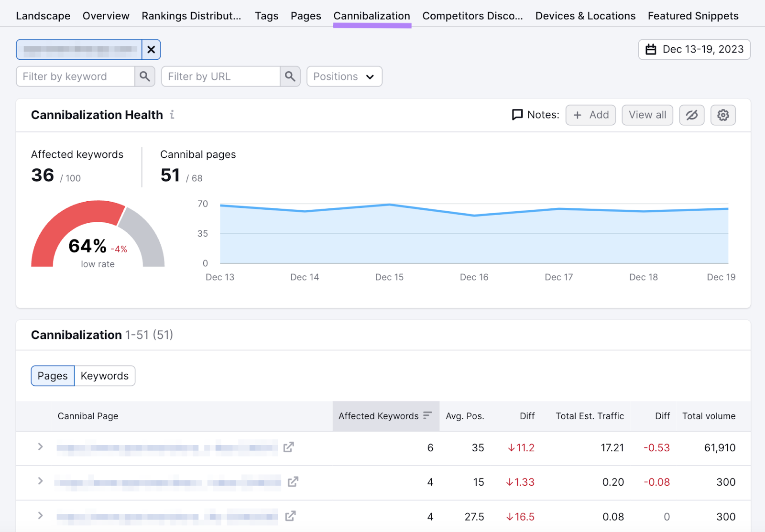Image resolution: width=765 pixels, height=532 pixels.
Task: Switch to the Keywords view toggle
Action: click(105, 376)
